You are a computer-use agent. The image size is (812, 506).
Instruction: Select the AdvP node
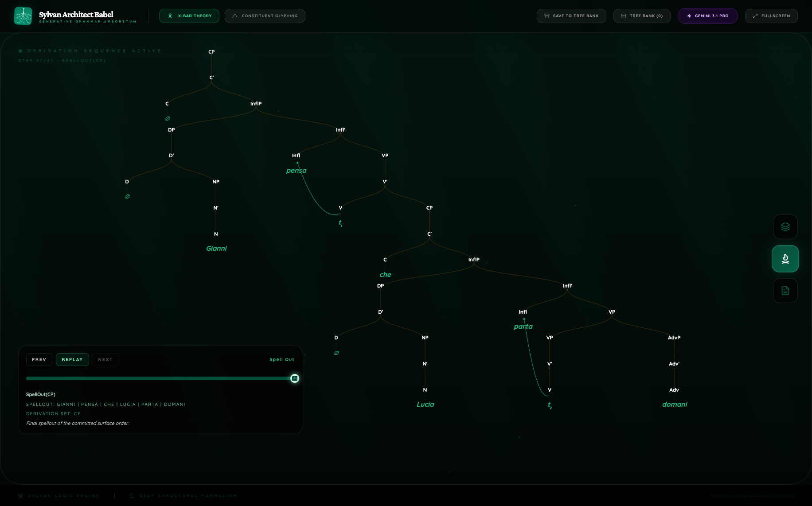pos(674,338)
